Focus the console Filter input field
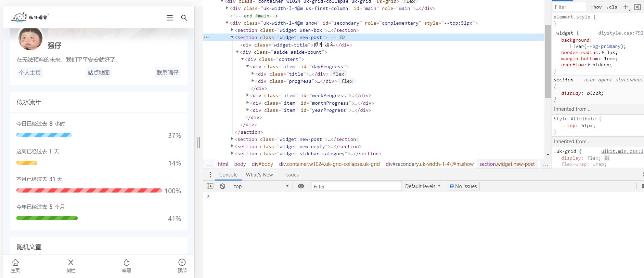644x278 pixels. (x=356, y=186)
